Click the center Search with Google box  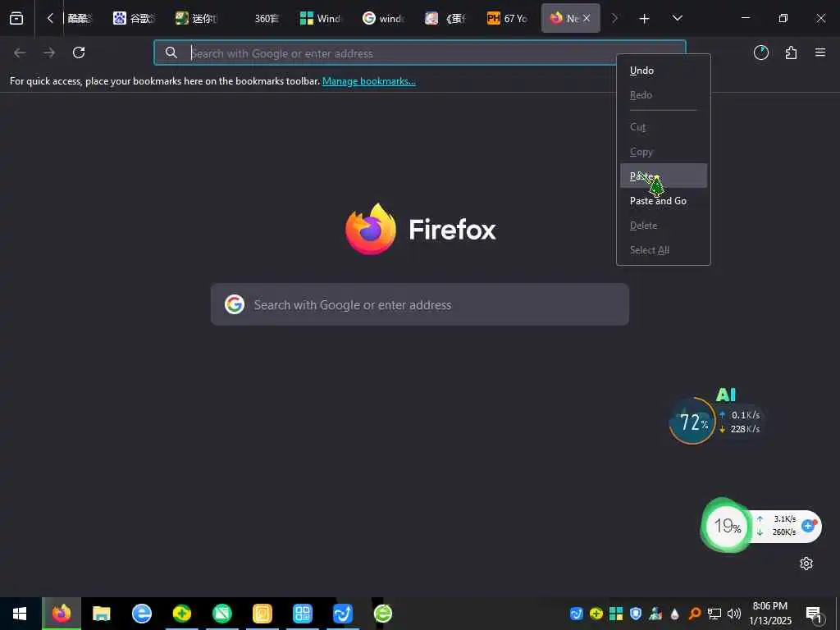click(x=419, y=304)
